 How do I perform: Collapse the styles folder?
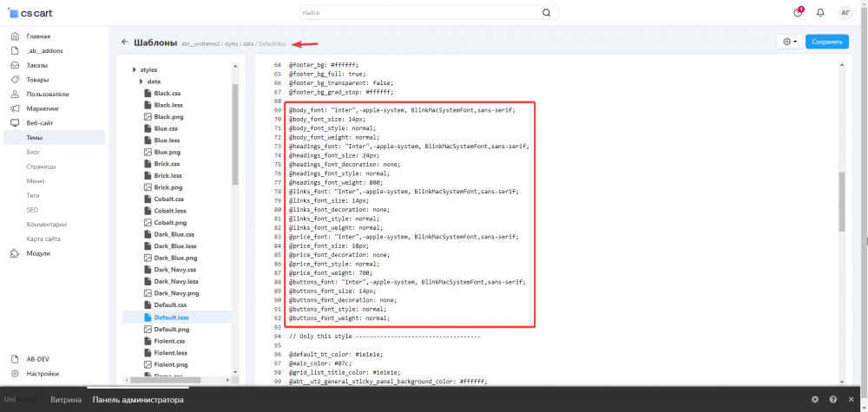pos(135,69)
